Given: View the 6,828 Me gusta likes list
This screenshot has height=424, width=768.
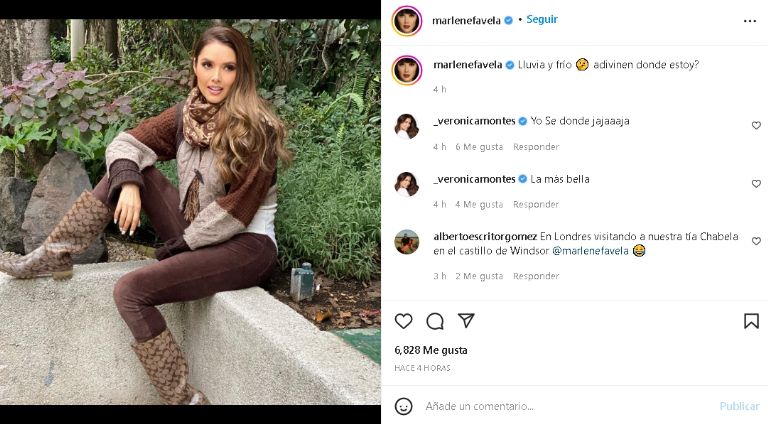Looking at the screenshot, I should click(x=431, y=350).
